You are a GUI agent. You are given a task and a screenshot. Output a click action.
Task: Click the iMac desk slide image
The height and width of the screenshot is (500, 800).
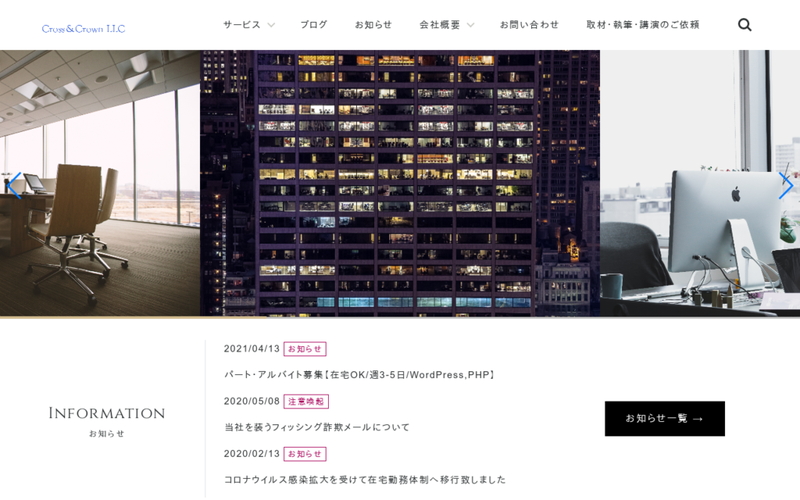point(700,183)
